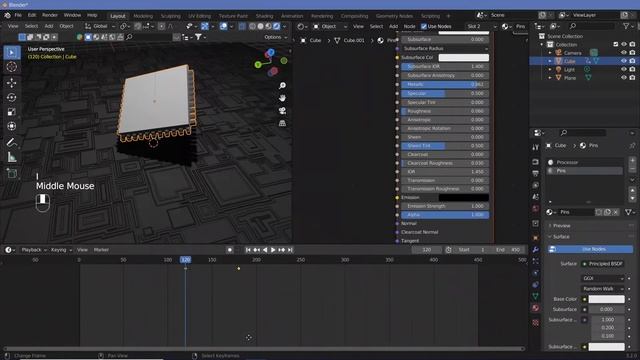Select the Transform tool
Screen dimensions: 640x360
click(x=11, y=126)
